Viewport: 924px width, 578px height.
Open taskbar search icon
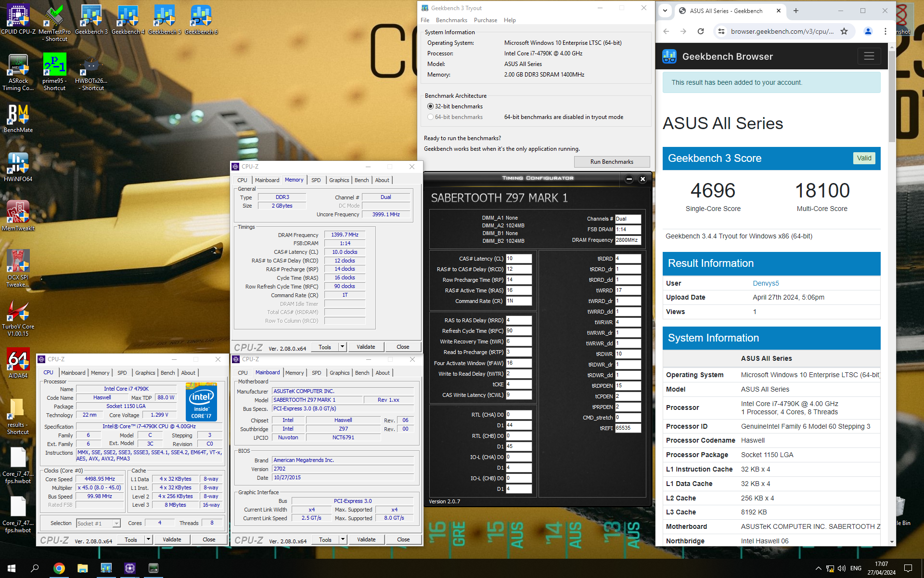[x=35, y=568]
